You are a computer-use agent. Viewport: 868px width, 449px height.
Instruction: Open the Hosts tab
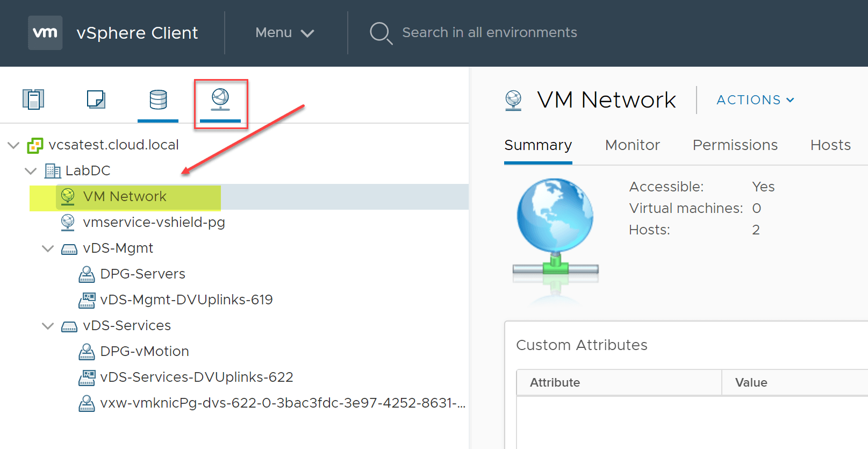click(x=830, y=145)
